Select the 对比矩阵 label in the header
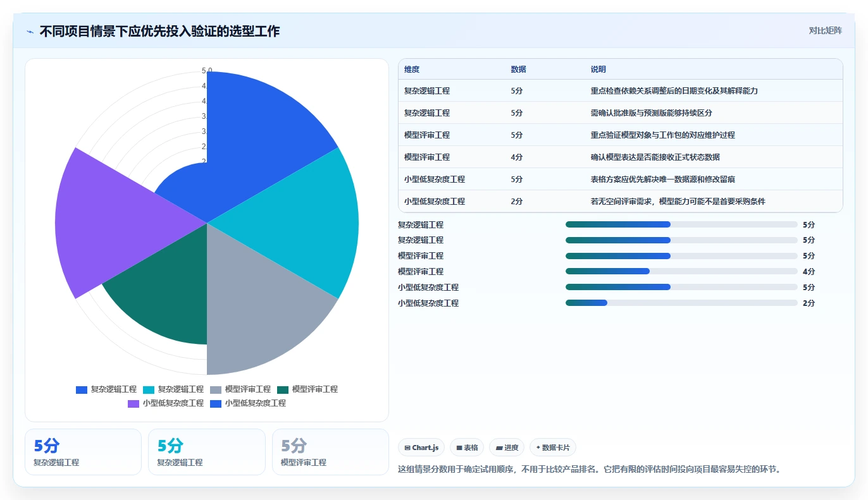 coord(825,30)
